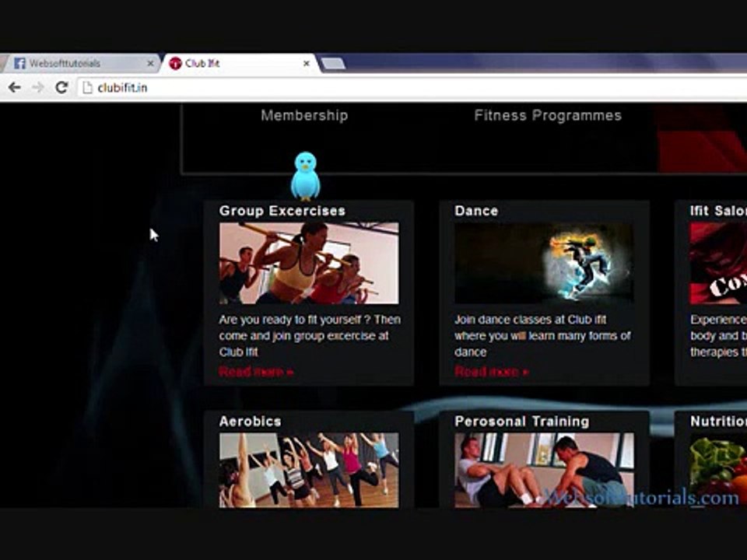Screen dimensions: 747x560
Task: Go back using the browser back arrow
Action: (15, 88)
